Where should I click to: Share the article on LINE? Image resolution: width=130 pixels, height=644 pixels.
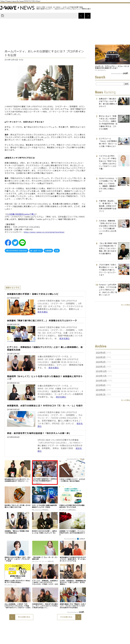[x=22, y=243]
